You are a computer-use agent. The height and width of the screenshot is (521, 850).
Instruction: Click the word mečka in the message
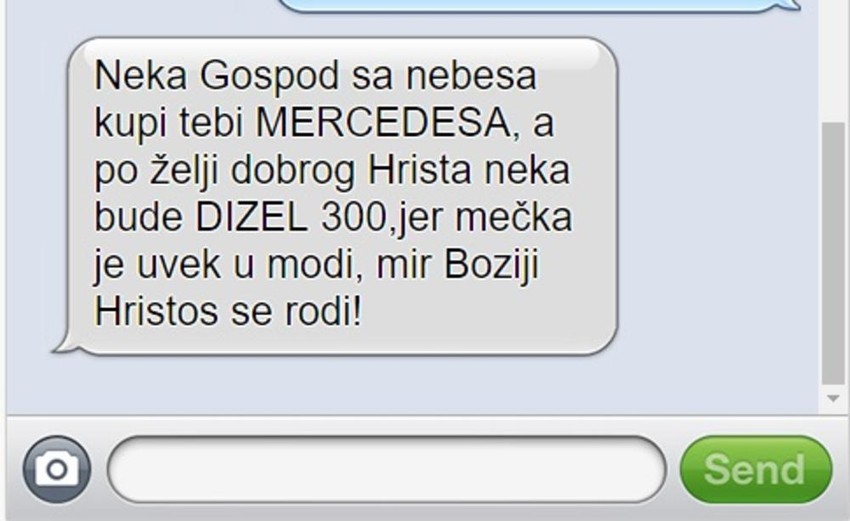tap(513, 218)
